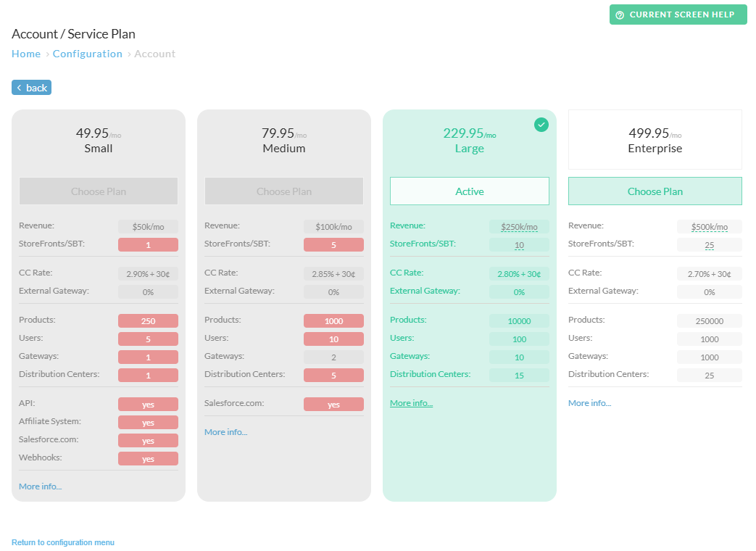Screen dimensions: 756x551
Task: Choose the Enterprise plan
Action: (655, 191)
